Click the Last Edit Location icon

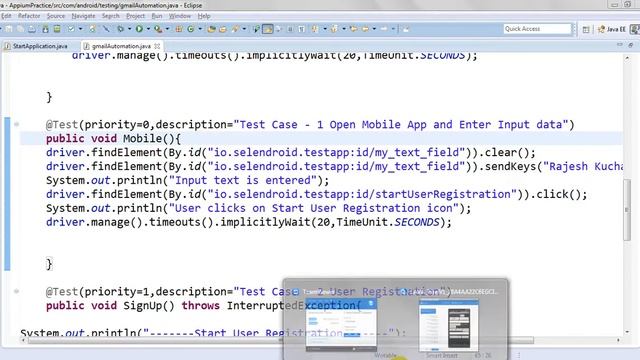click(353, 29)
